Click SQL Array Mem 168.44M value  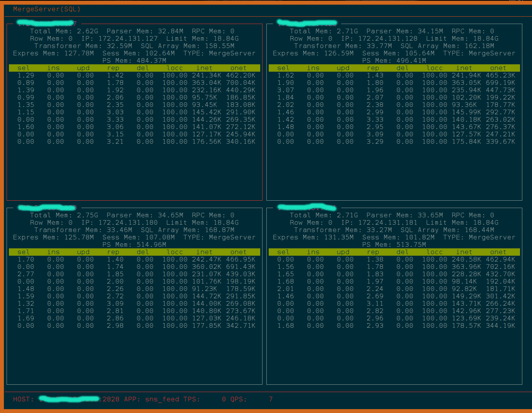pyautogui.click(x=479, y=230)
